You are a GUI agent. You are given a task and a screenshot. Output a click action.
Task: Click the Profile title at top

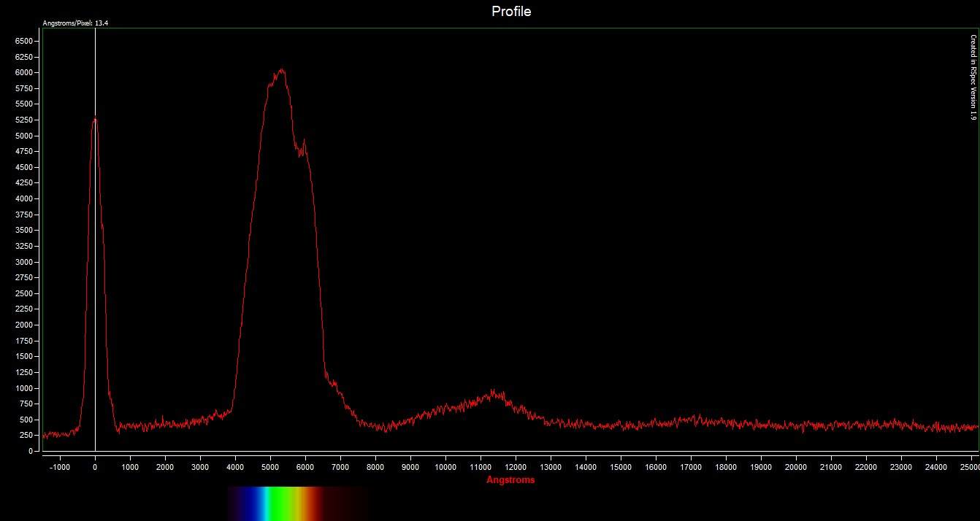point(511,11)
